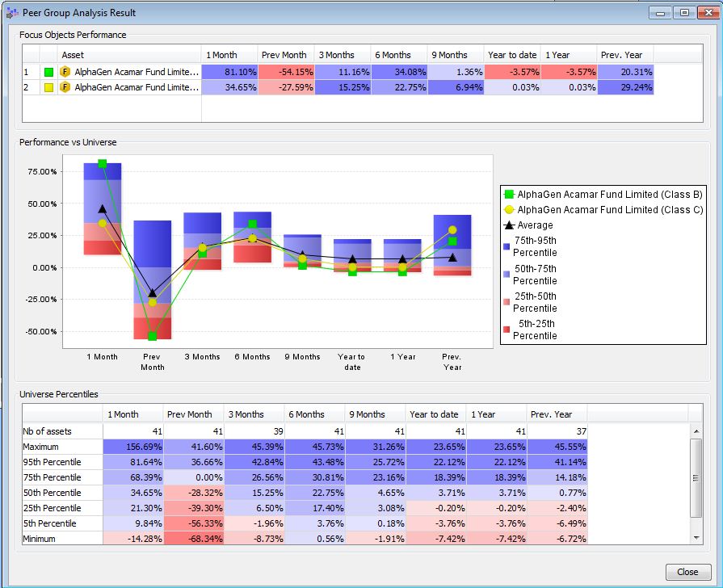Click the 1 Year header in Focus Objects Performance
The image size is (723, 588).
coord(569,55)
